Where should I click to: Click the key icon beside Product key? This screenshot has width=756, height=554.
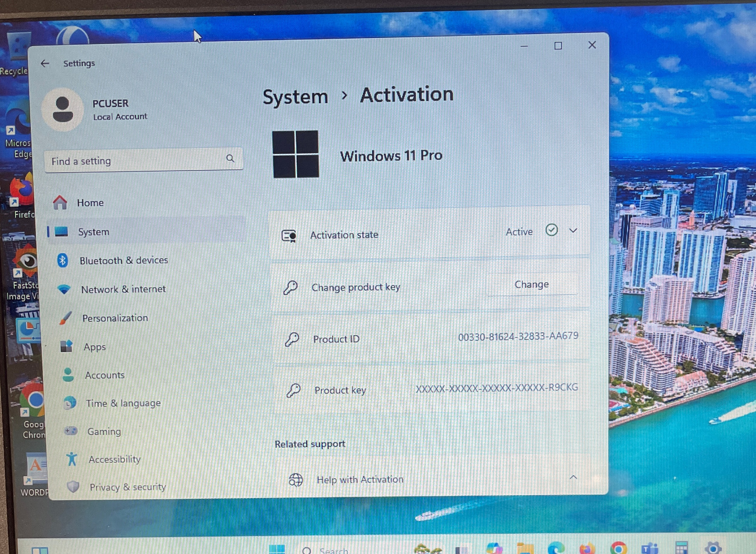(x=293, y=390)
